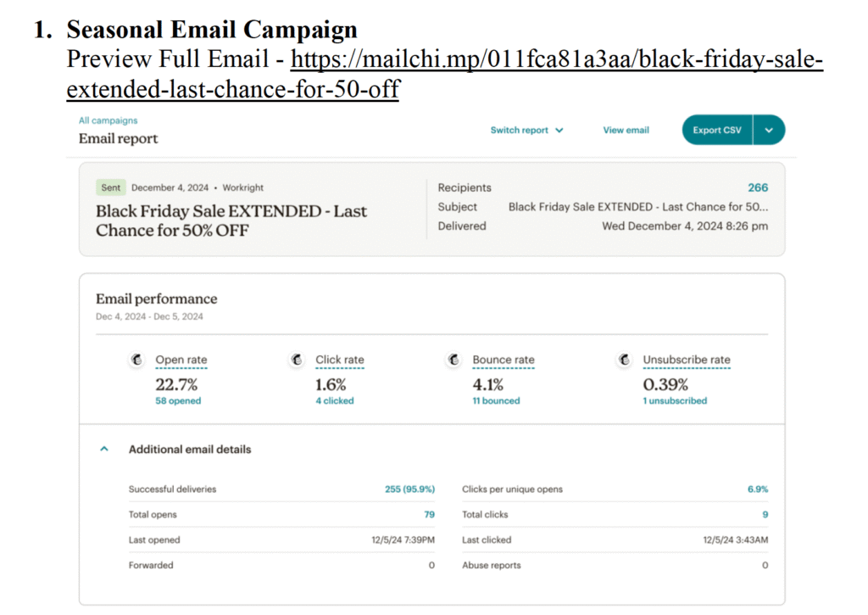Click the 4 clicked link

[x=335, y=400]
